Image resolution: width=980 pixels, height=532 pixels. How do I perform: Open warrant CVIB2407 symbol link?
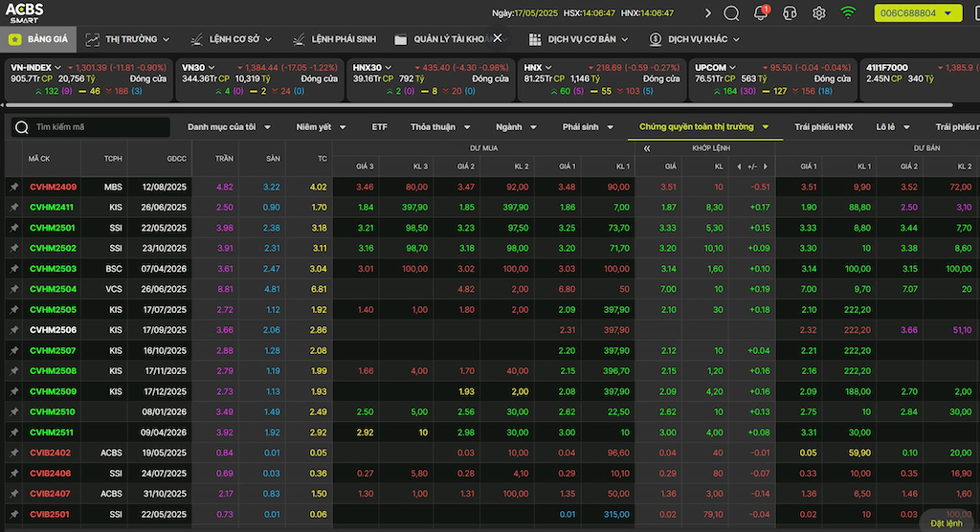point(50,494)
